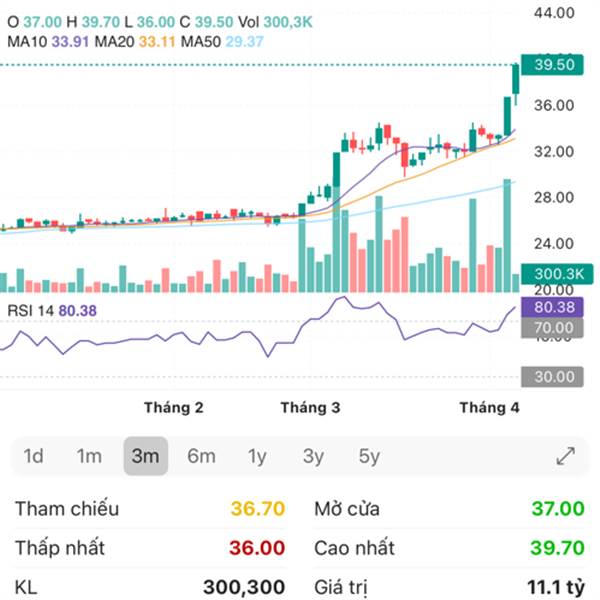Screen dimensions: 600x600
Task: Click the MA20 33.11 indicator value
Action: click(157, 42)
